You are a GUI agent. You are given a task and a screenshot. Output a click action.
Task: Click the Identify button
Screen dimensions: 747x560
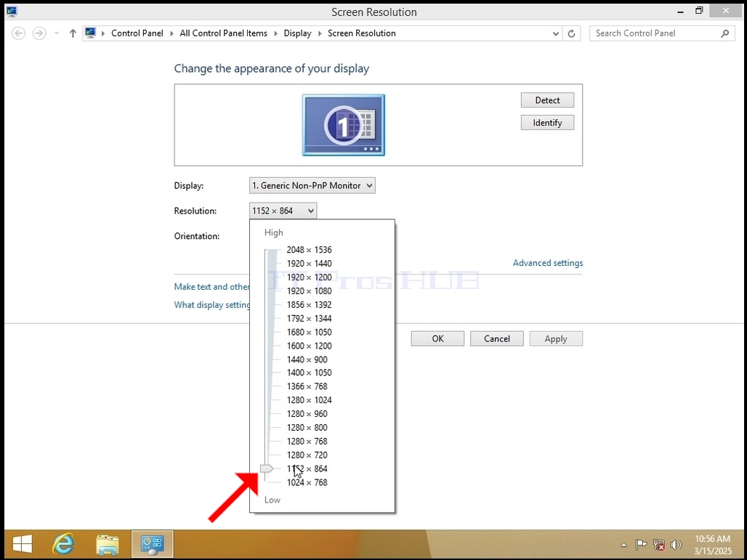tap(547, 122)
